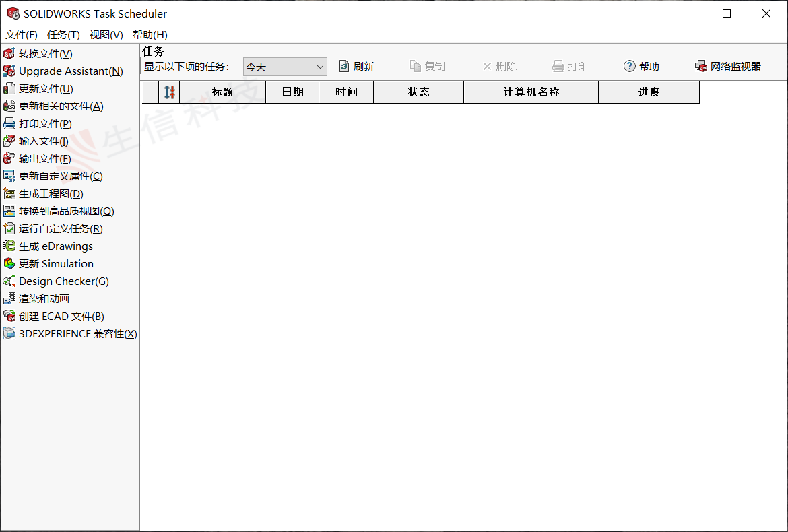Click the Design Checker(G) link
The width and height of the screenshot is (788, 532).
[x=64, y=281]
